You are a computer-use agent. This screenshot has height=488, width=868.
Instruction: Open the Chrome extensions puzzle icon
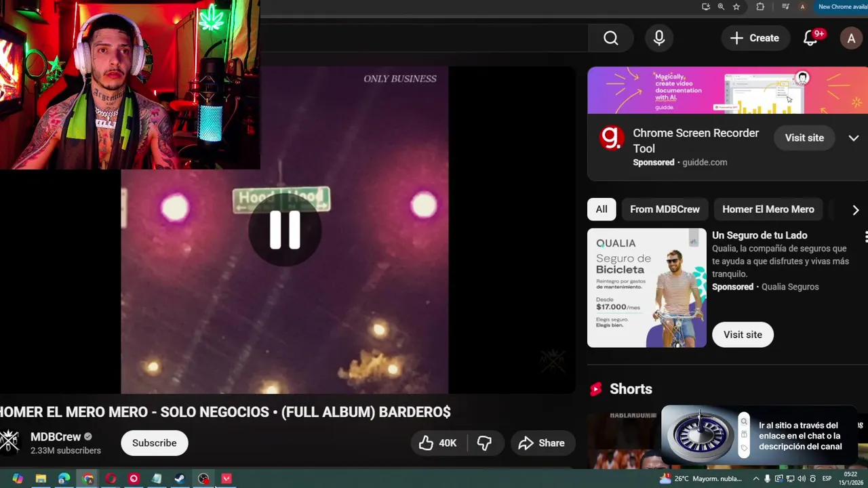pos(760,7)
